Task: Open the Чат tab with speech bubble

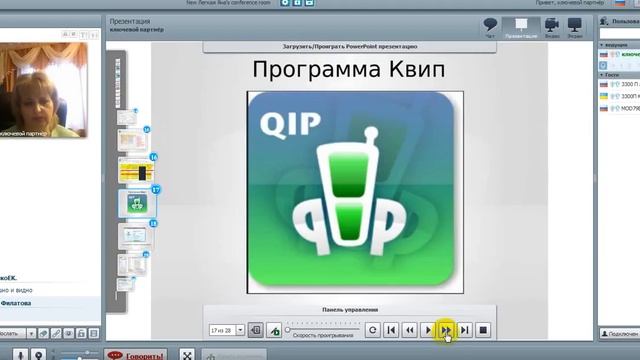Action: click(x=490, y=27)
